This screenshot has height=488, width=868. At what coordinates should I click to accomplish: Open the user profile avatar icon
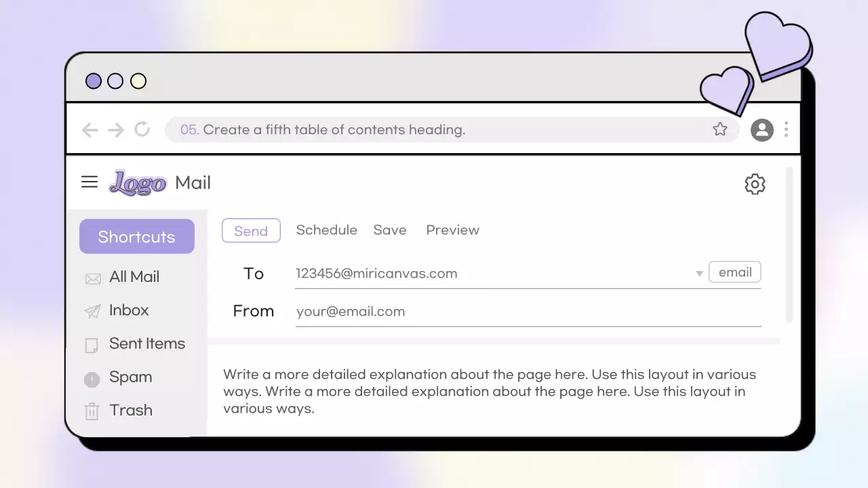(762, 129)
